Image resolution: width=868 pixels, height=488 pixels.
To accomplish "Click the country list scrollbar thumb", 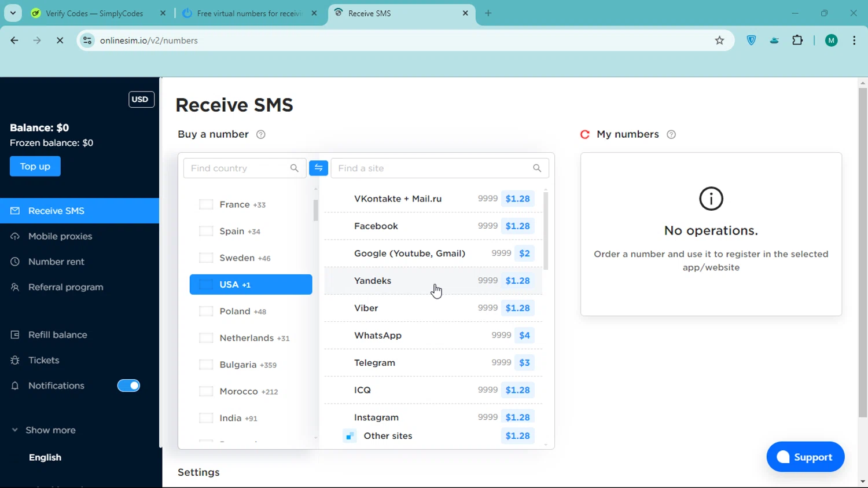I will 315,211.
